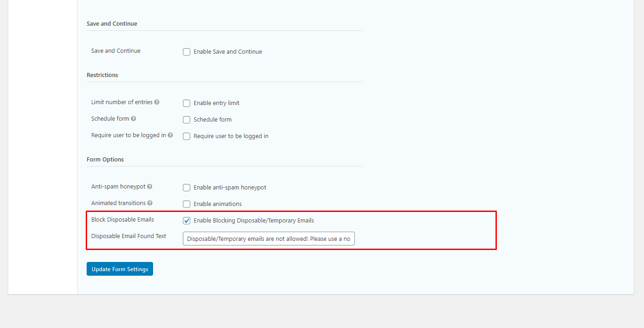Show help tooltip icon for Anti-spam honeypot

(x=149, y=187)
